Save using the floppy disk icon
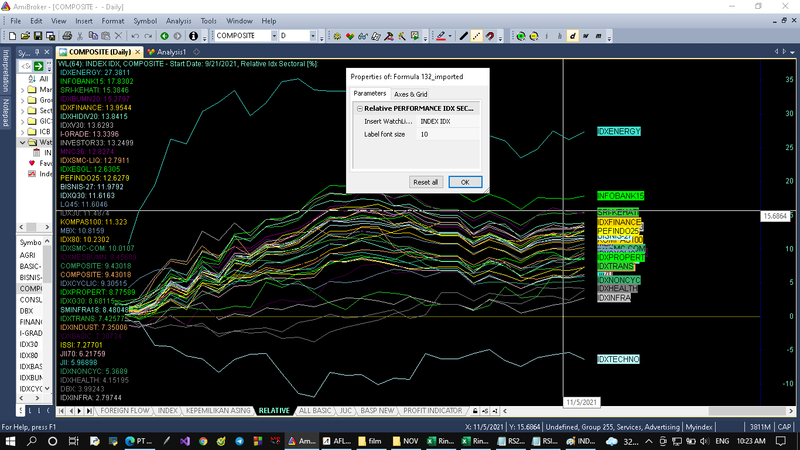The height and width of the screenshot is (450, 800). [x=38, y=36]
